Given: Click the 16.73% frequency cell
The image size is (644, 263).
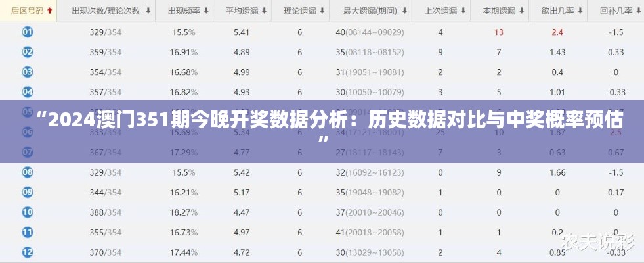Looking at the screenshot, I should click(x=184, y=232).
